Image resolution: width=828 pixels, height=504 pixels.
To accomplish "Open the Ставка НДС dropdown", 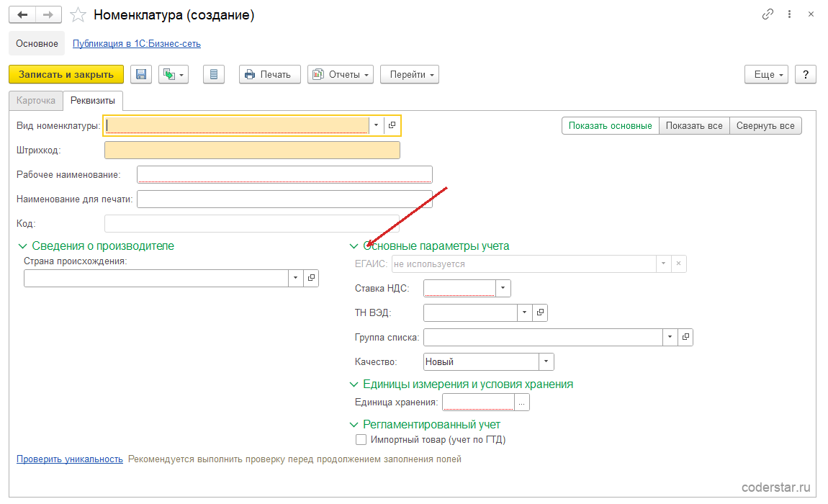I will (503, 288).
